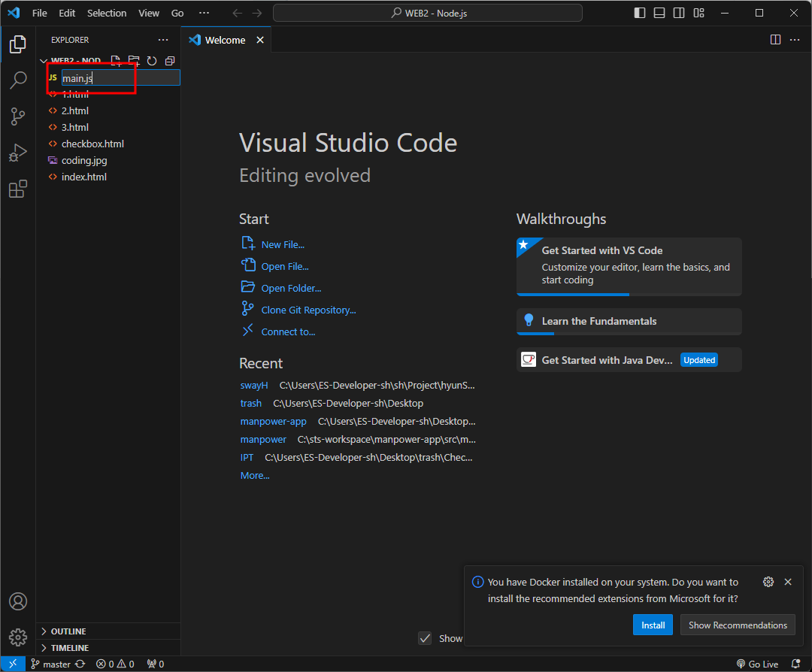Install recommended Docker extensions
Viewport: 812px width, 672px height.
653,625
